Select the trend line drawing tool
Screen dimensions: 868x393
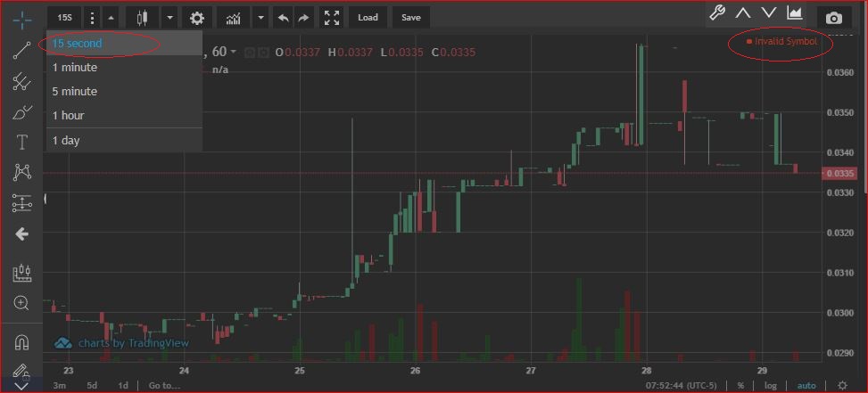[x=21, y=50]
